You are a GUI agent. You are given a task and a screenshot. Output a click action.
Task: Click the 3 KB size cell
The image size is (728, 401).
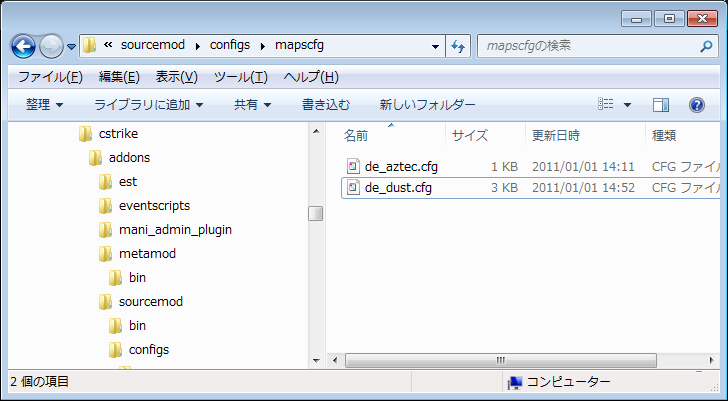pyautogui.click(x=504, y=188)
